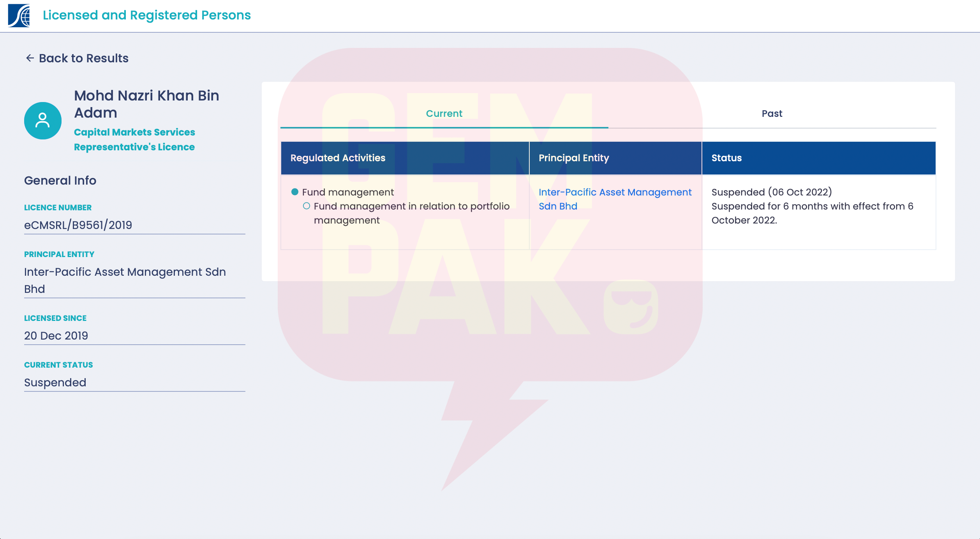Screen dimensions: 980x539
Task: Click the PRINCIPAL ENTITY sidebar label
Action: coord(59,254)
